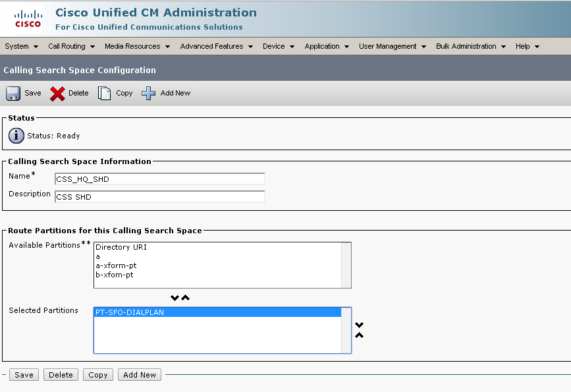Click the Cisco logo
The image size is (571, 392).
[28, 19]
